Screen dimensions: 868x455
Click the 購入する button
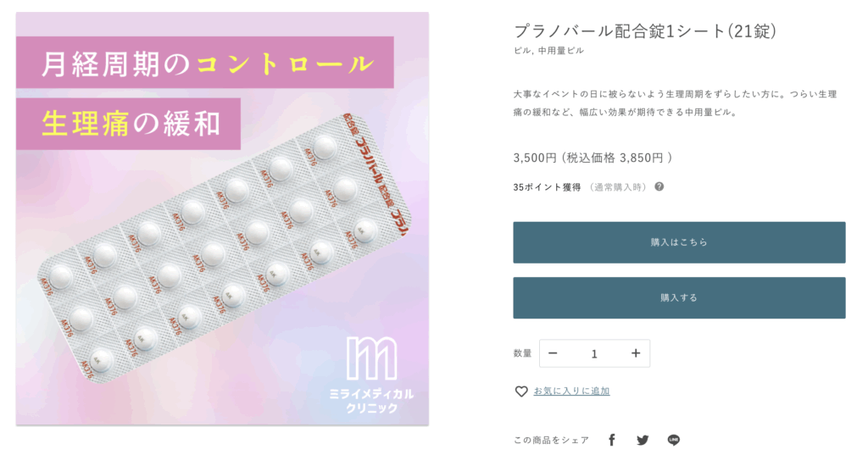coord(679,297)
